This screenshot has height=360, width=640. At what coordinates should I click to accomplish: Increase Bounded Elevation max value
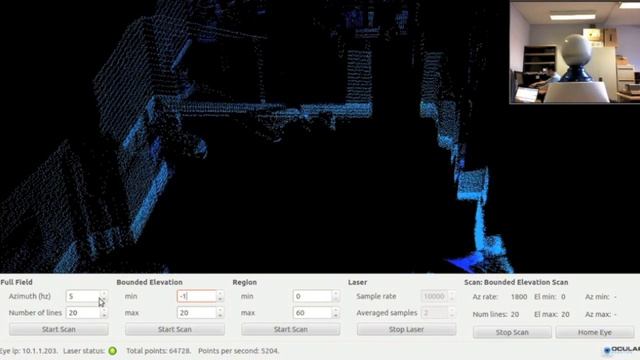(220, 310)
